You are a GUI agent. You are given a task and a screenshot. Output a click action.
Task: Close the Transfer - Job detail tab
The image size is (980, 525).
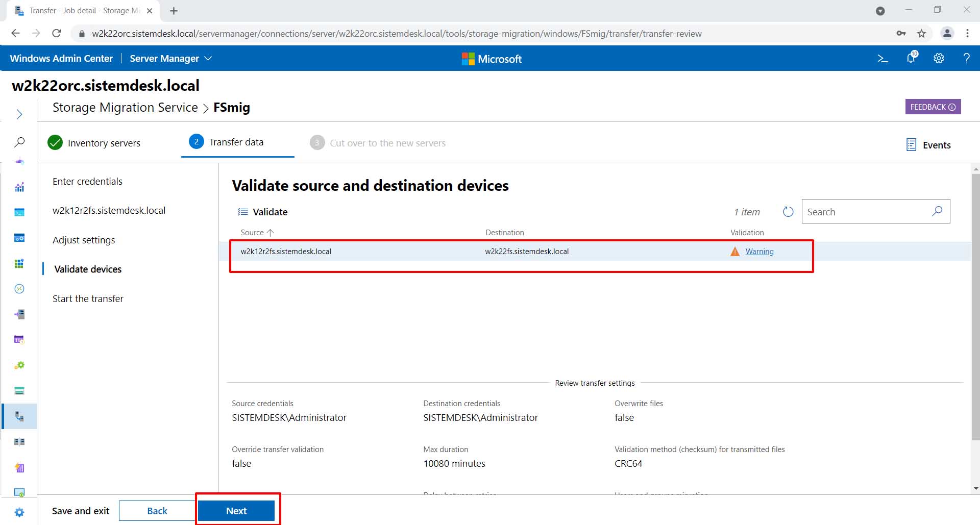tap(150, 11)
